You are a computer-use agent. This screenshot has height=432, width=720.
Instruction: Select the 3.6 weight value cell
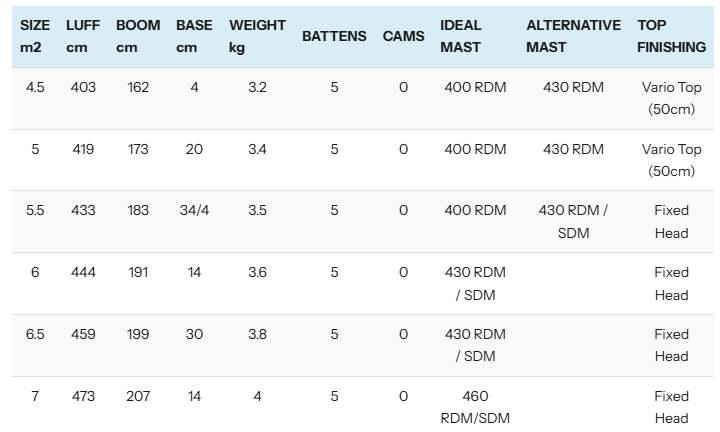(257, 272)
